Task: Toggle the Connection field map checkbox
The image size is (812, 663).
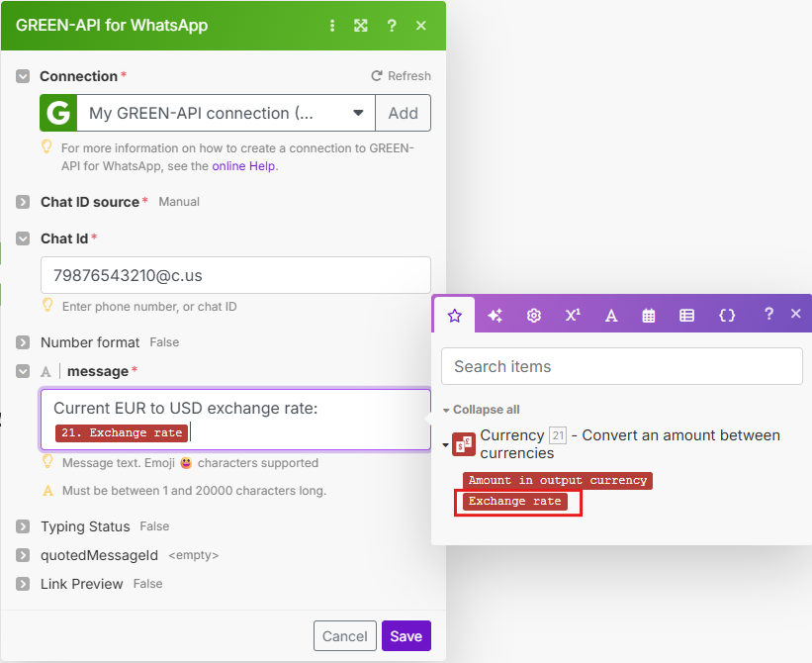Action: 24,76
